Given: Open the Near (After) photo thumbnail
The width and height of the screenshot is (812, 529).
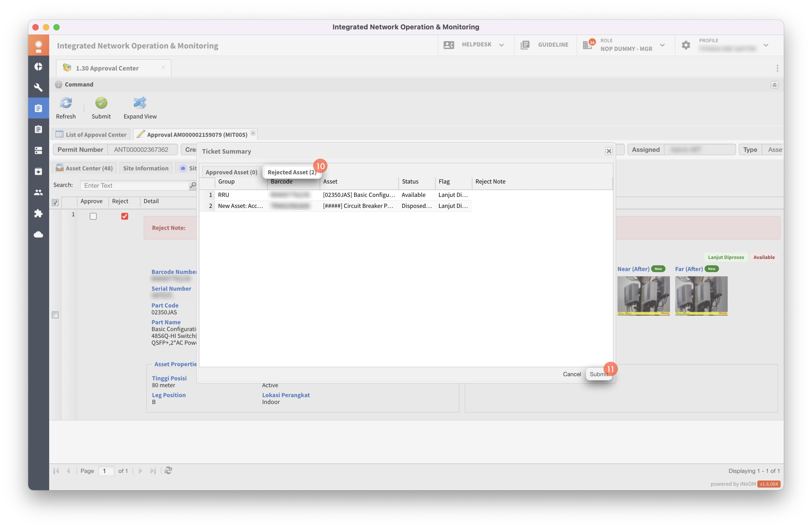Looking at the screenshot, I should [643, 296].
